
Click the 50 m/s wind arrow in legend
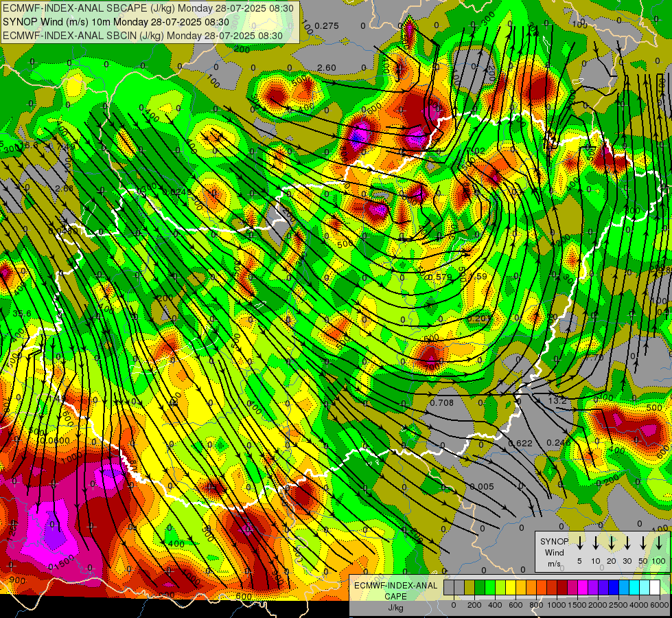[x=643, y=543]
